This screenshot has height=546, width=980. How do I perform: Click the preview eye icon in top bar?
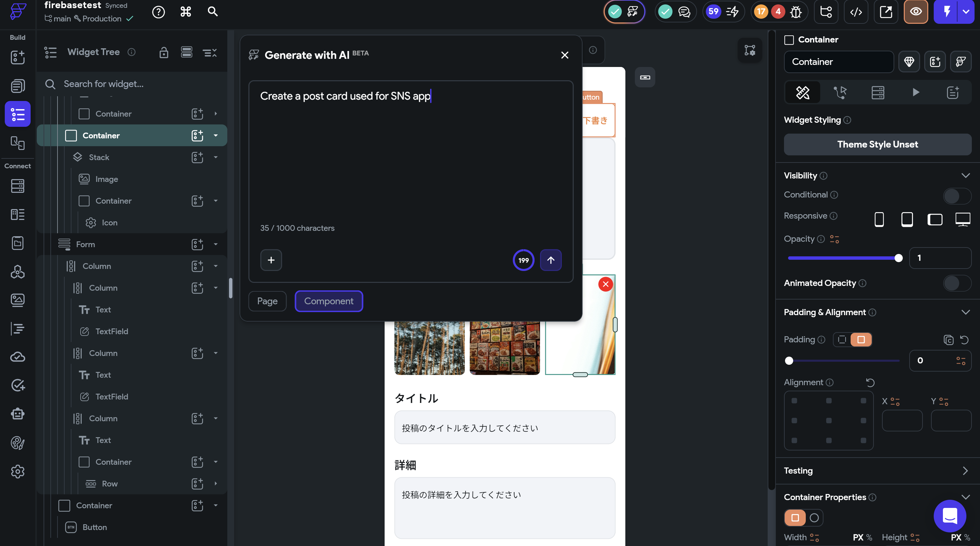click(x=915, y=12)
